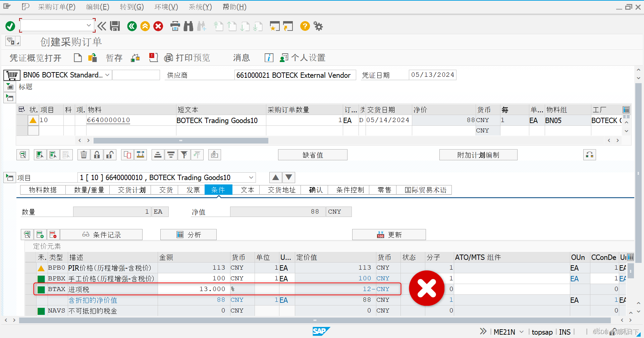Collapse the item overview section expander
This screenshot has height=338, width=644.
pos(10,98)
